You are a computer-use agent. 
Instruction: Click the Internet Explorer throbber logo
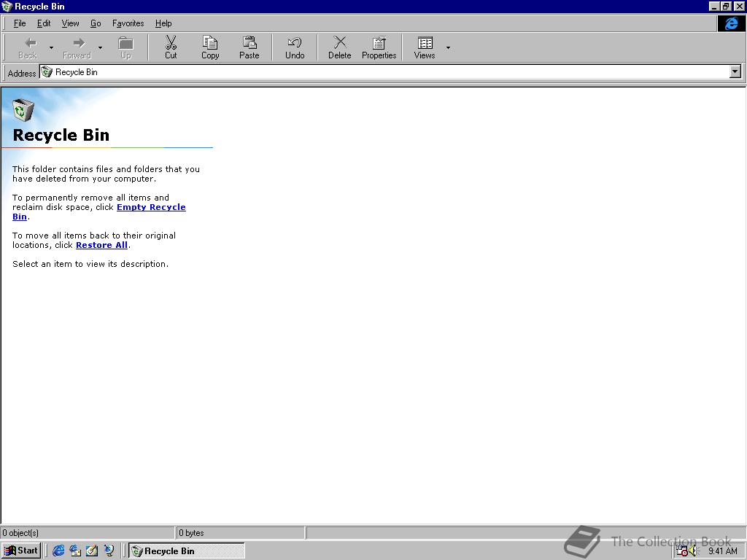[731, 23]
